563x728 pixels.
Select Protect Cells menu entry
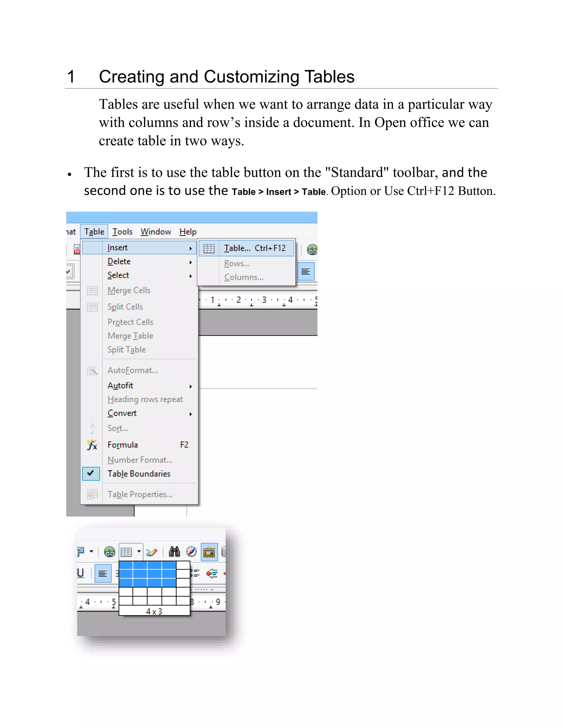pos(130,322)
